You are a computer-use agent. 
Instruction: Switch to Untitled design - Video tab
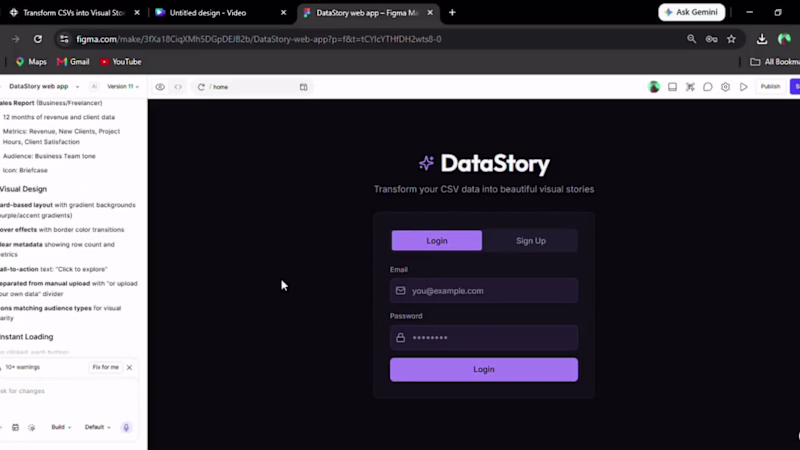coord(208,13)
